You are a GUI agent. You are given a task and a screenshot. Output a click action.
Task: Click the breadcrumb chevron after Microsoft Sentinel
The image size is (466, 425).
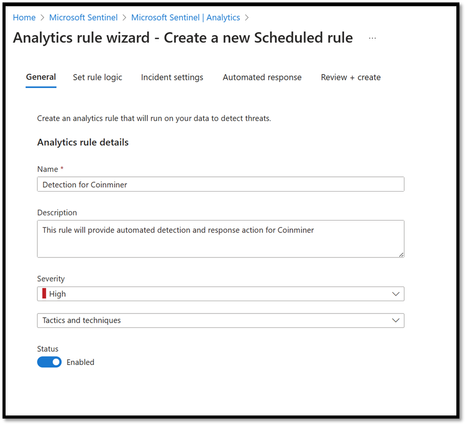click(x=124, y=18)
